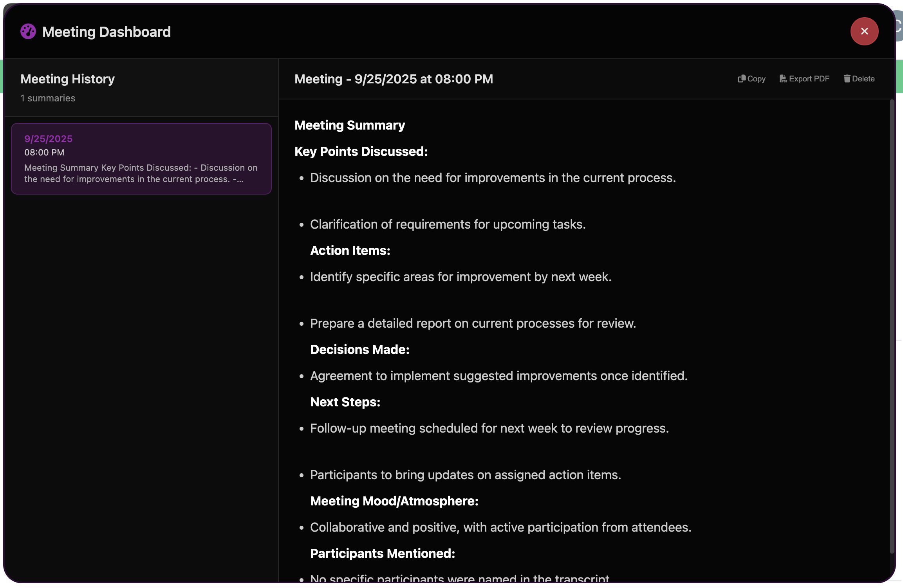Screen dimensions: 903x588
Task: Click the summary preview text in history card
Action: (x=141, y=173)
